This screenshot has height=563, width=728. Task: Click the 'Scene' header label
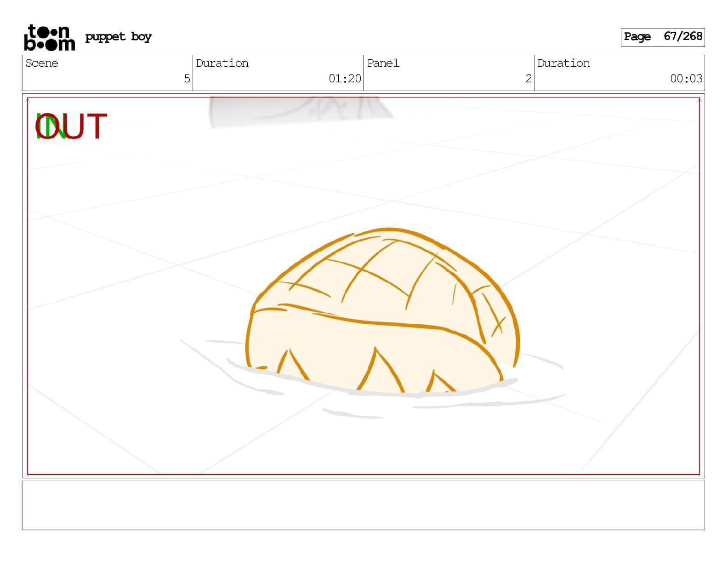pos(42,63)
